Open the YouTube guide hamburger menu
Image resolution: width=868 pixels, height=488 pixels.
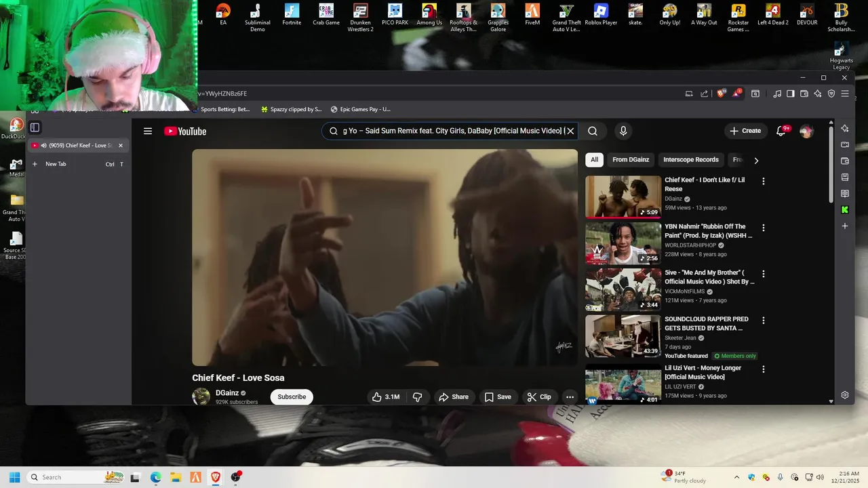tap(148, 131)
